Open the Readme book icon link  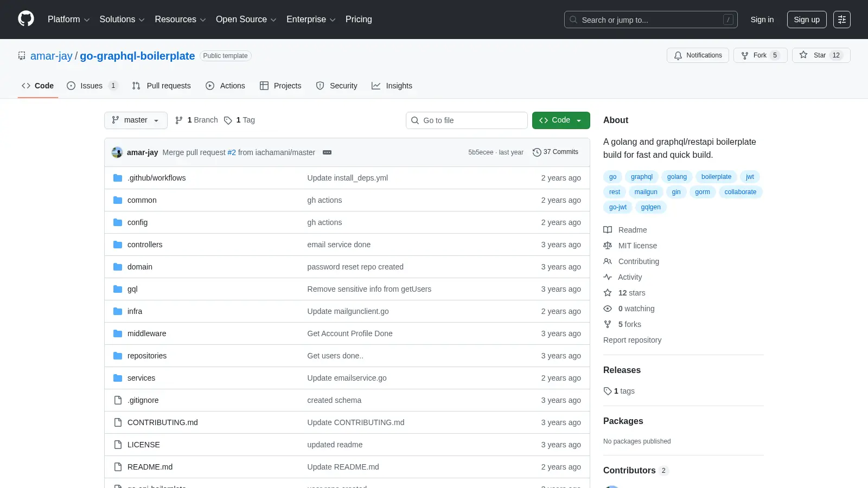608,230
